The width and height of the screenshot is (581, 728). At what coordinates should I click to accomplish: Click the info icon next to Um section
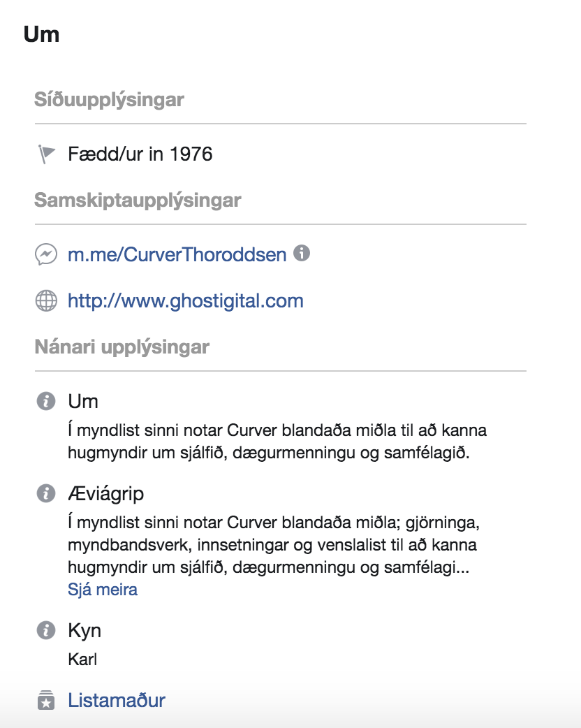tap(46, 401)
